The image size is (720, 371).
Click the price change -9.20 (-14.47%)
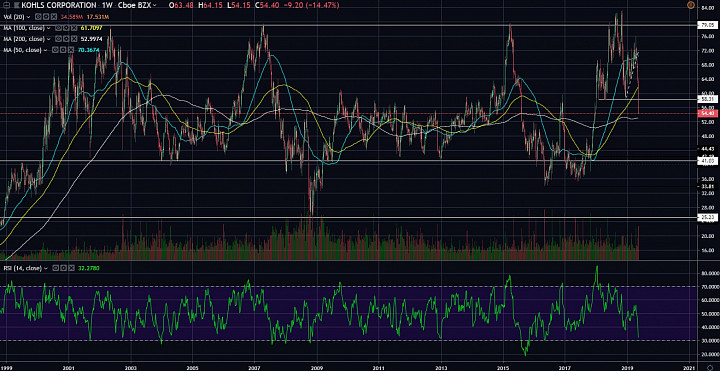click(x=312, y=5)
